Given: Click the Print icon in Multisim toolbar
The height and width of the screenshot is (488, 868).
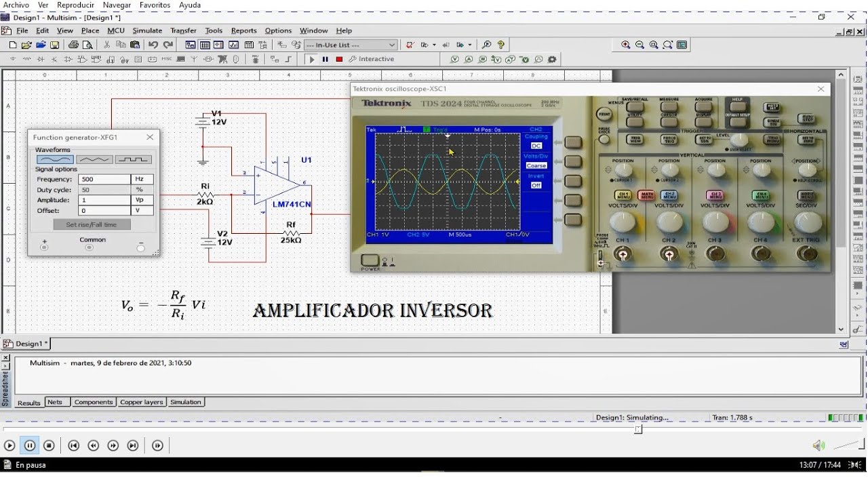Looking at the screenshot, I should click(73, 45).
